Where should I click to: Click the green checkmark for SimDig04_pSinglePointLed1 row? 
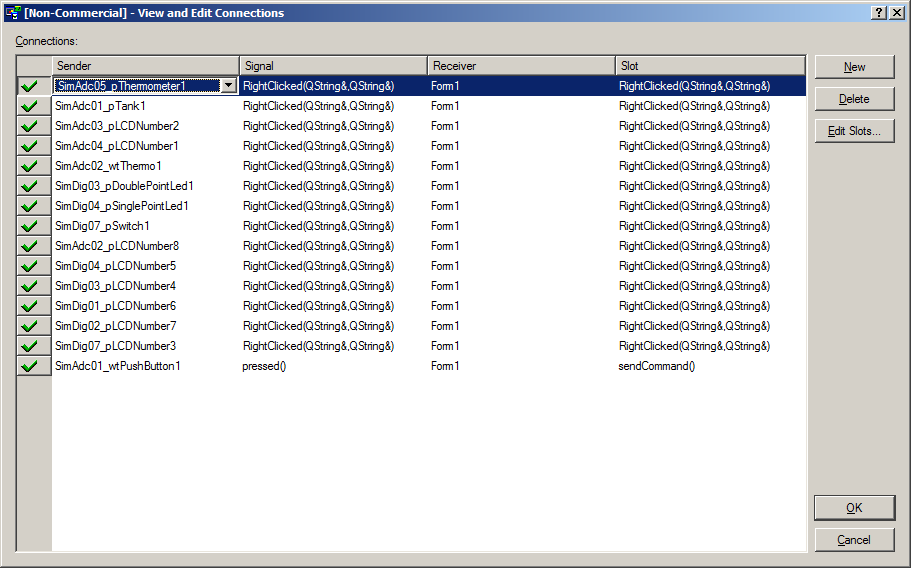click(29, 206)
